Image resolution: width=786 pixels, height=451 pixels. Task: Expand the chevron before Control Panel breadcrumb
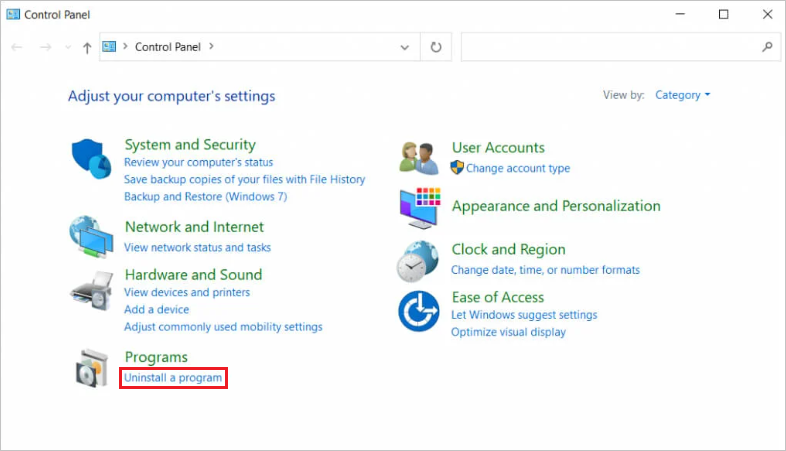[125, 46]
